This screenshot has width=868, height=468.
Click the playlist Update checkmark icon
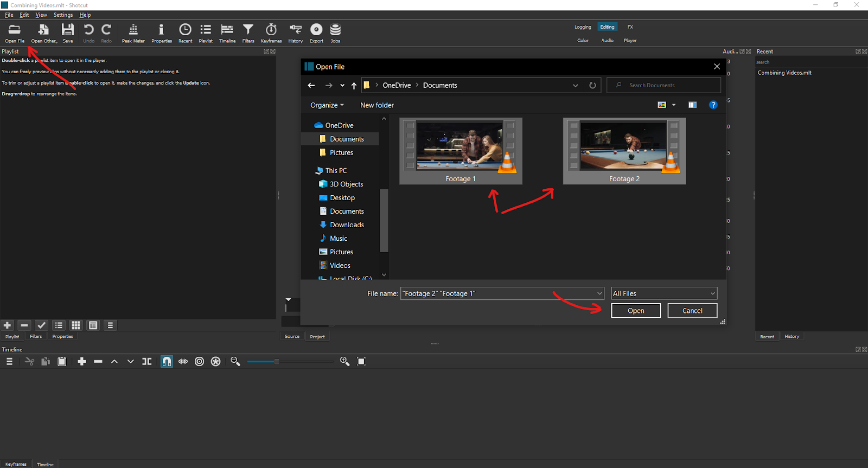tap(42, 325)
